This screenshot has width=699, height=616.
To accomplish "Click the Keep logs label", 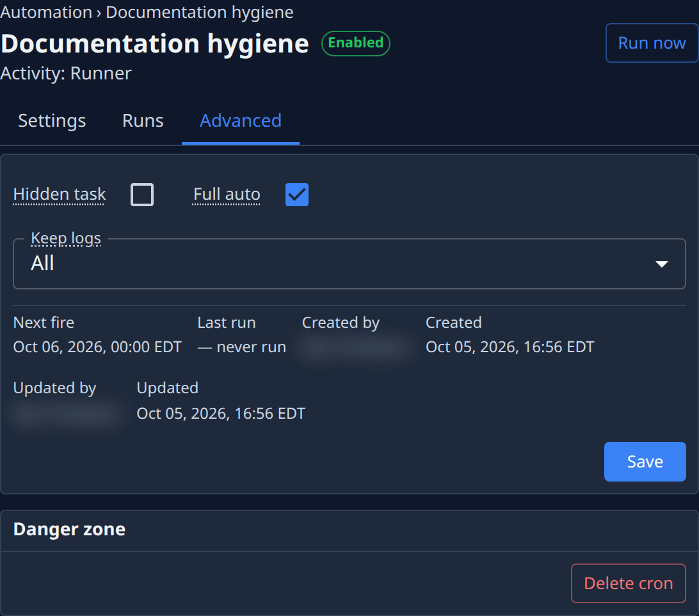I will coord(66,239).
